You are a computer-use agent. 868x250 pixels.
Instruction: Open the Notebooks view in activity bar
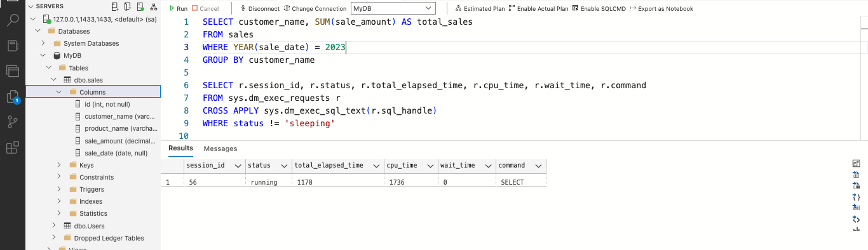(x=12, y=46)
